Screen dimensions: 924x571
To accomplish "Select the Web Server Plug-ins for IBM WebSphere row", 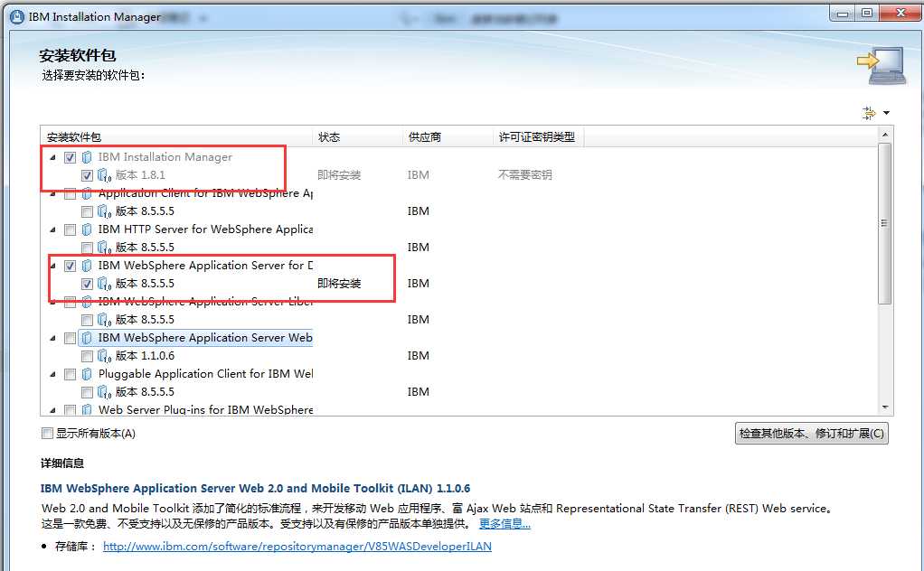I will [x=205, y=409].
